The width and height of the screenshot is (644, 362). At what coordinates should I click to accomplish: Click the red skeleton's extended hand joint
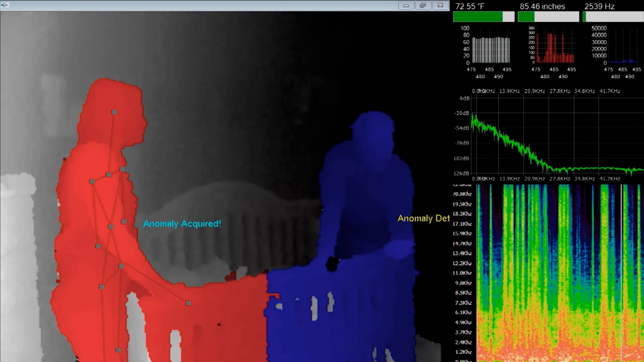click(189, 303)
